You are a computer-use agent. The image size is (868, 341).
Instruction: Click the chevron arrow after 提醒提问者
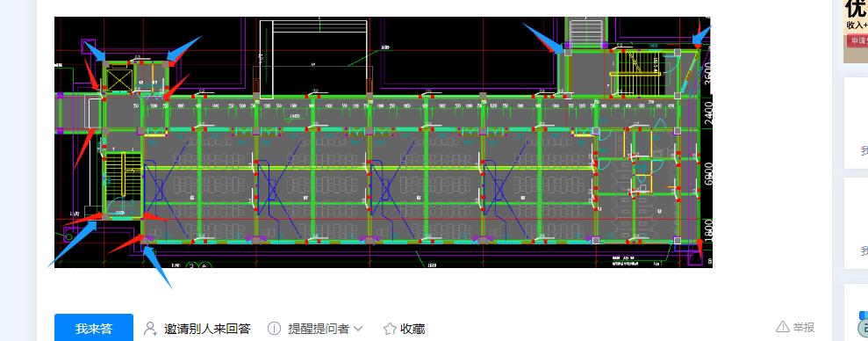(x=357, y=328)
